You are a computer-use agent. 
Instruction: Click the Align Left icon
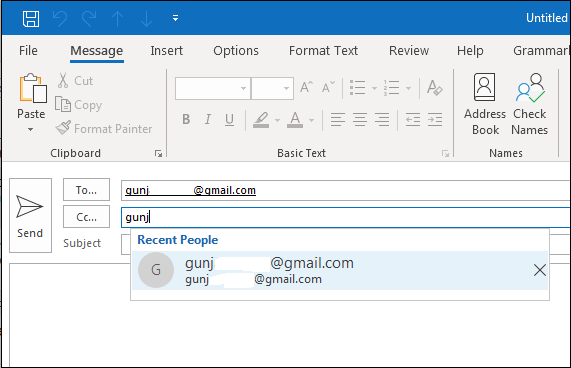click(x=338, y=119)
